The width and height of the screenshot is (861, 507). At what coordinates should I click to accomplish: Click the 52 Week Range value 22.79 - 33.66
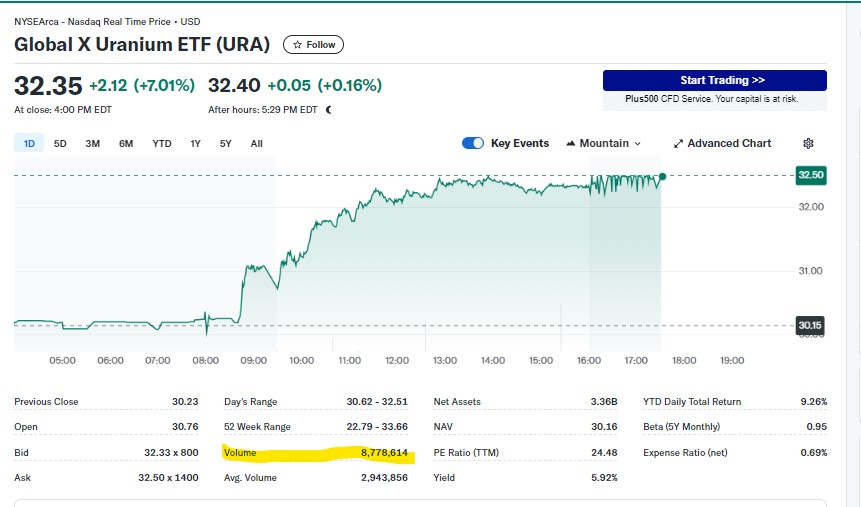click(x=377, y=427)
